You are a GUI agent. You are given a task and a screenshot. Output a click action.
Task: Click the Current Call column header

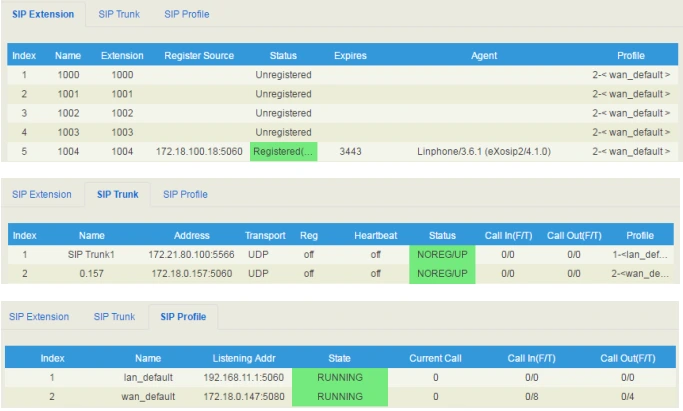[436, 358]
